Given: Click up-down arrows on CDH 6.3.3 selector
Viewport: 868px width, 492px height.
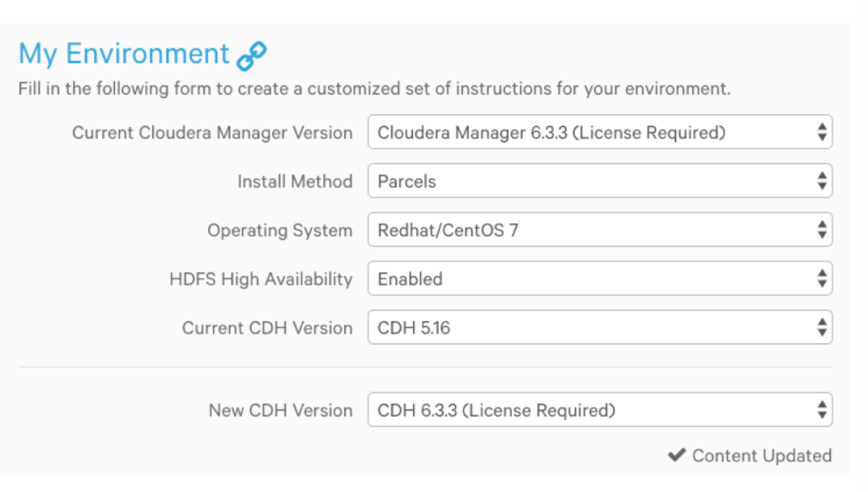Looking at the screenshot, I should [x=821, y=411].
